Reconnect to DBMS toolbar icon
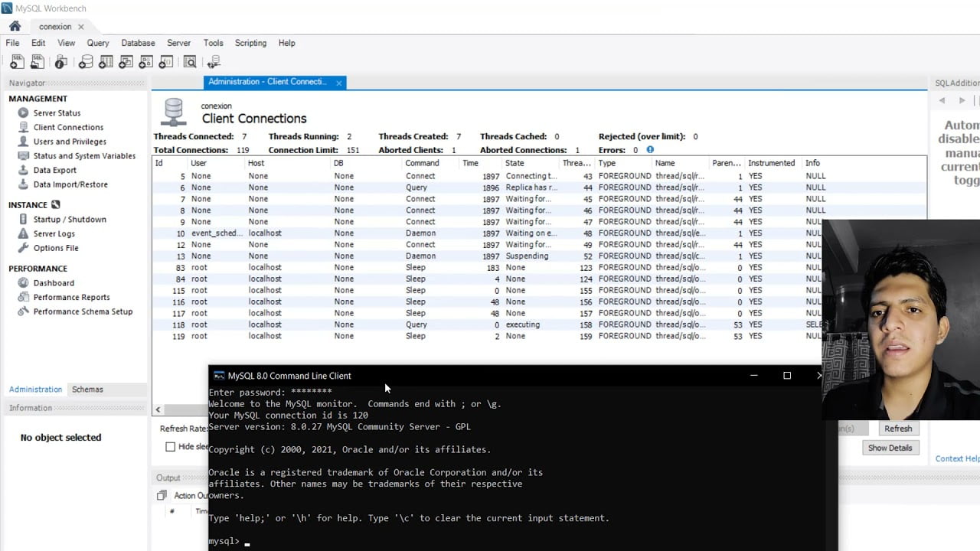980x551 pixels. [x=214, y=62]
